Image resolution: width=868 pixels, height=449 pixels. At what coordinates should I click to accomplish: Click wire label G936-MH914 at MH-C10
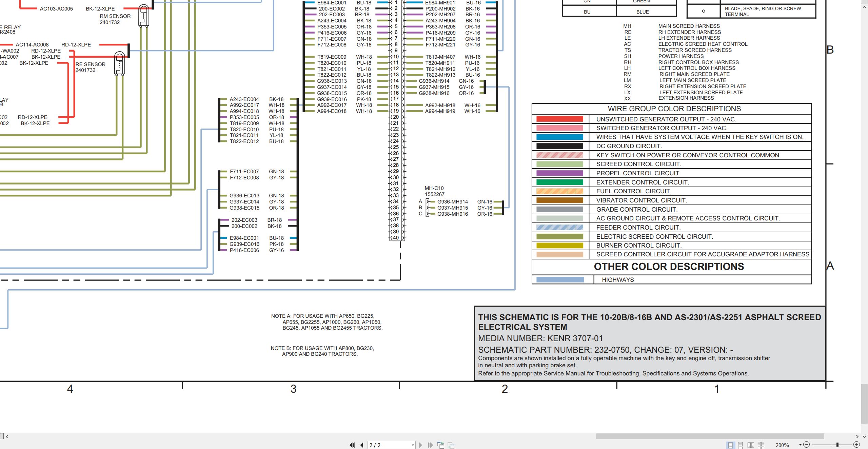click(x=452, y=202)
